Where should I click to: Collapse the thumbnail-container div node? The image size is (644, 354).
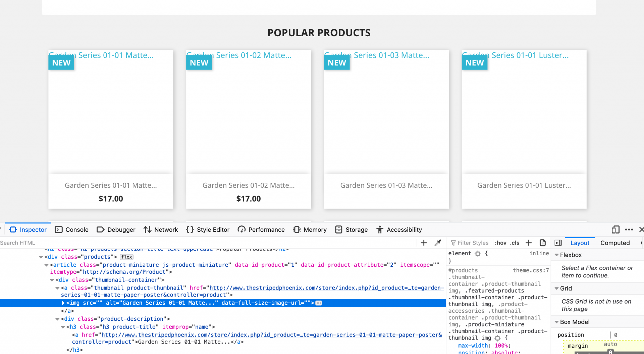52,280
